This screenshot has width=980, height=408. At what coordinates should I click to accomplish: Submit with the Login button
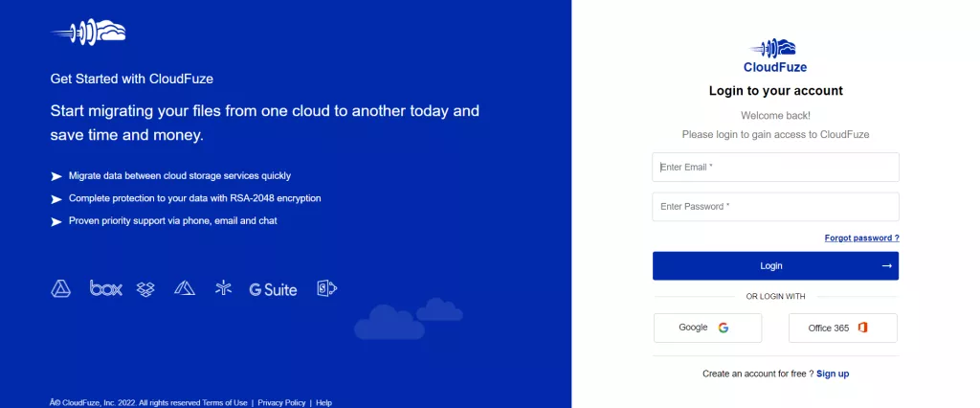pyautogui.click(x=775, y=266)
